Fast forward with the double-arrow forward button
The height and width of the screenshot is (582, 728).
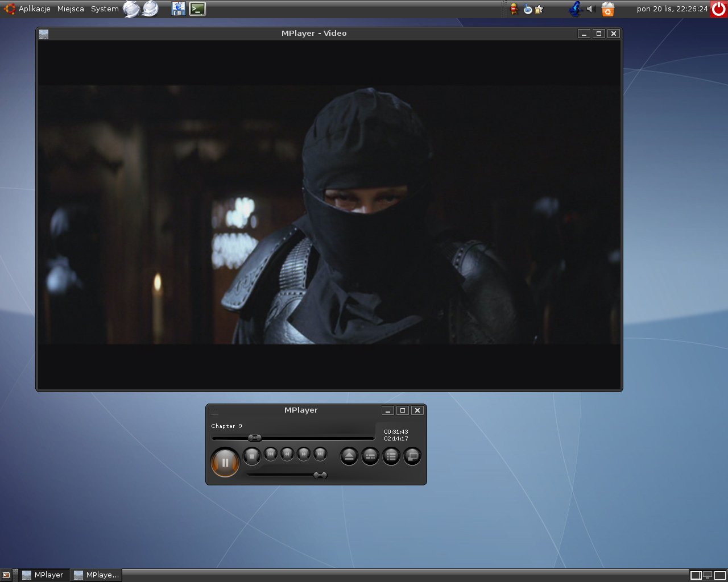pyautogui.click(x=304, y=454)
